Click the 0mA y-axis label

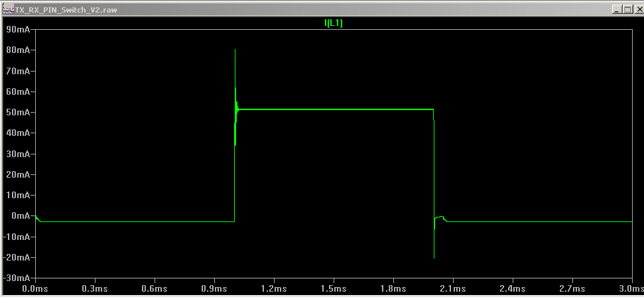[x=20, y=215]
